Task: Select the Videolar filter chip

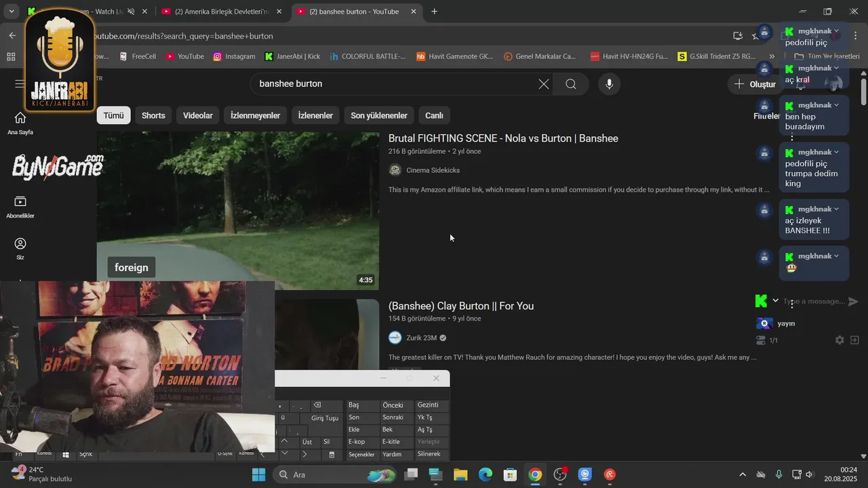Action: click(198, 115)
